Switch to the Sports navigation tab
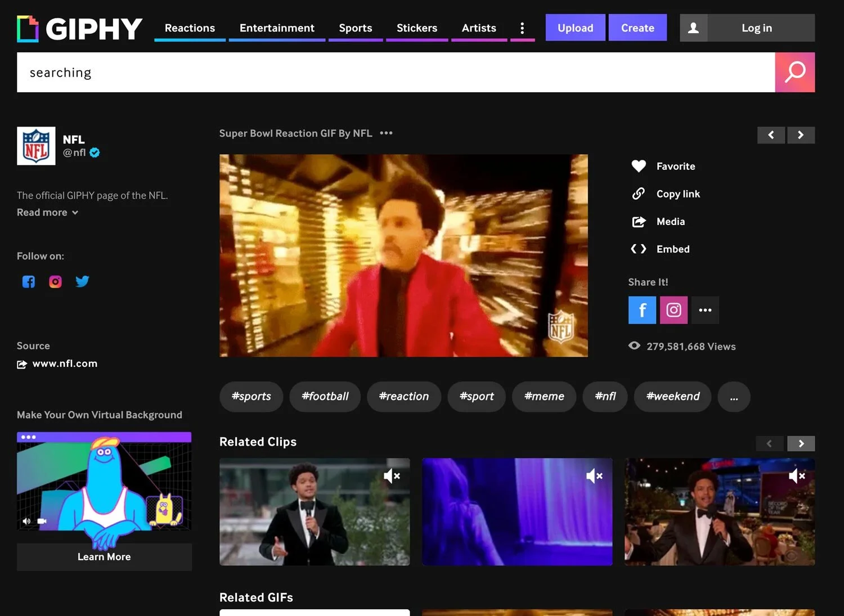The width and height of the screenshot is (844, 616). click(x=355, y=28)
